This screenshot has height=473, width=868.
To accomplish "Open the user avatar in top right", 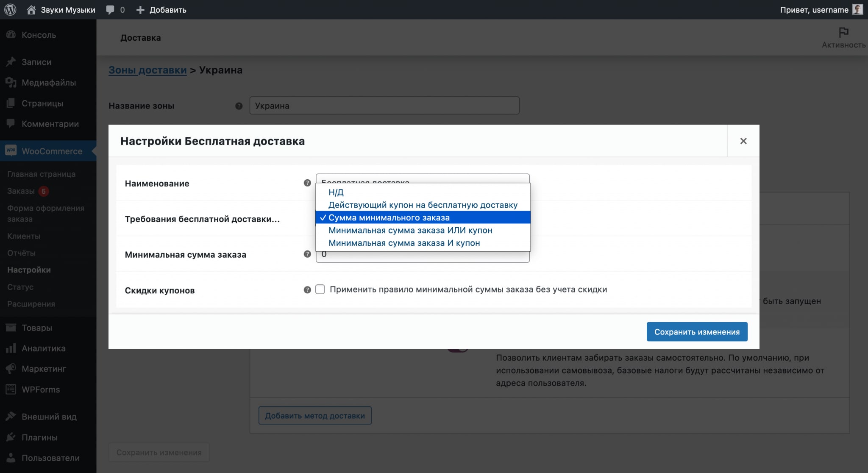I will [857, 9].
